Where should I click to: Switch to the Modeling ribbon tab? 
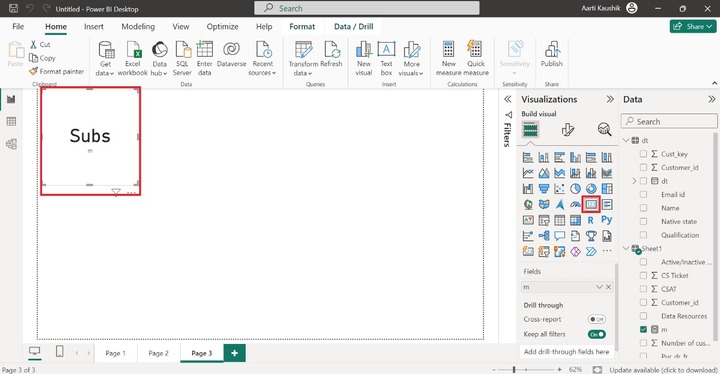[138, 27]
